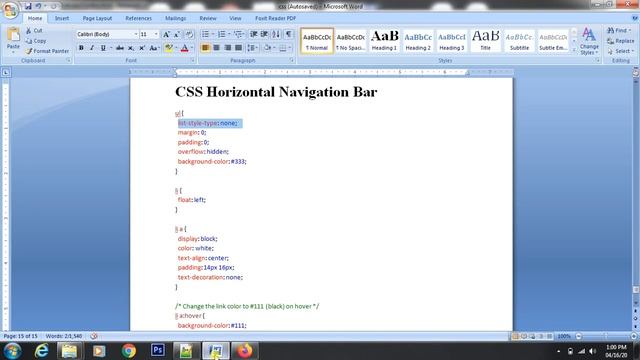Open Borders dropdown
640x360 pixels.
(285, 48)
